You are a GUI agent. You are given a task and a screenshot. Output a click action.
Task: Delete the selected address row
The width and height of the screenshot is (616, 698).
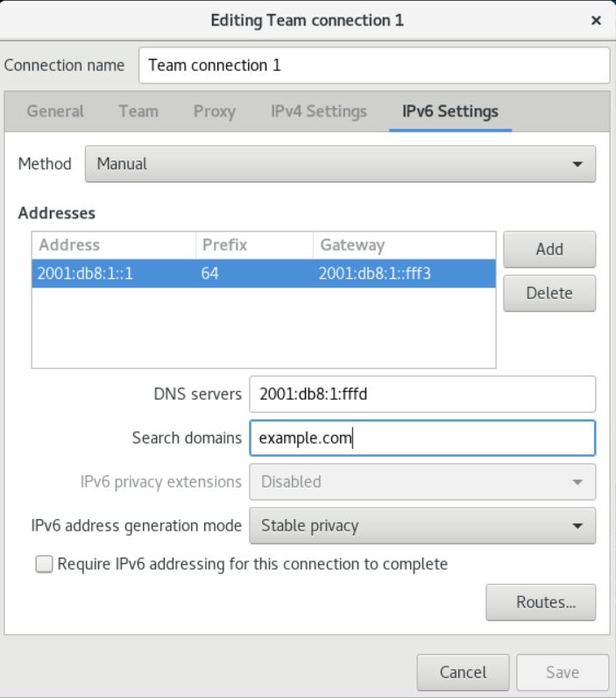click(549, 294)
